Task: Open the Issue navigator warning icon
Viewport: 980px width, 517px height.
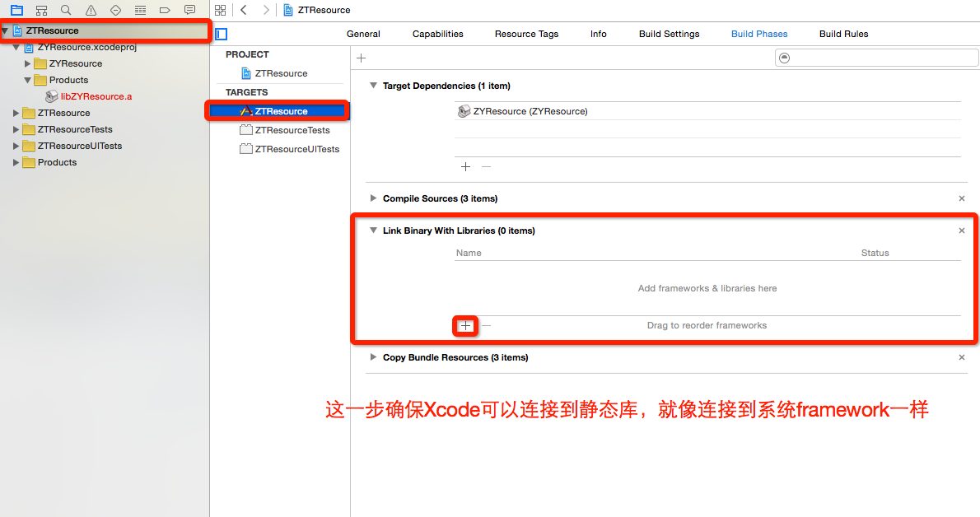Action: (x=91, y=10)
